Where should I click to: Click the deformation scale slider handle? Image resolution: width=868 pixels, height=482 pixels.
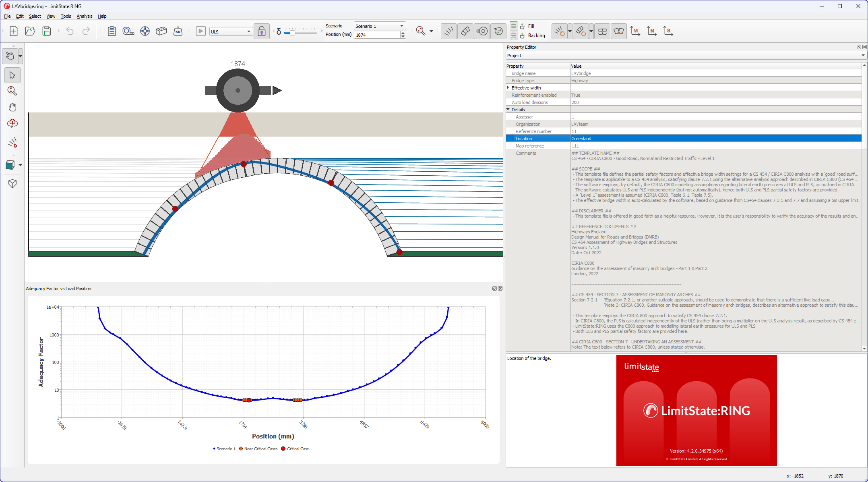pyautogui.click(x=292, y=33)
